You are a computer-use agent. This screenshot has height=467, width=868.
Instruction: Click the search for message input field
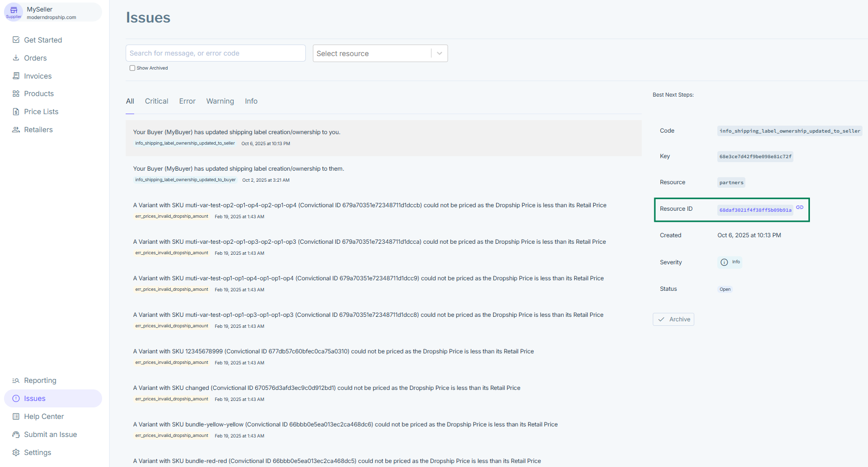[215, 54]
